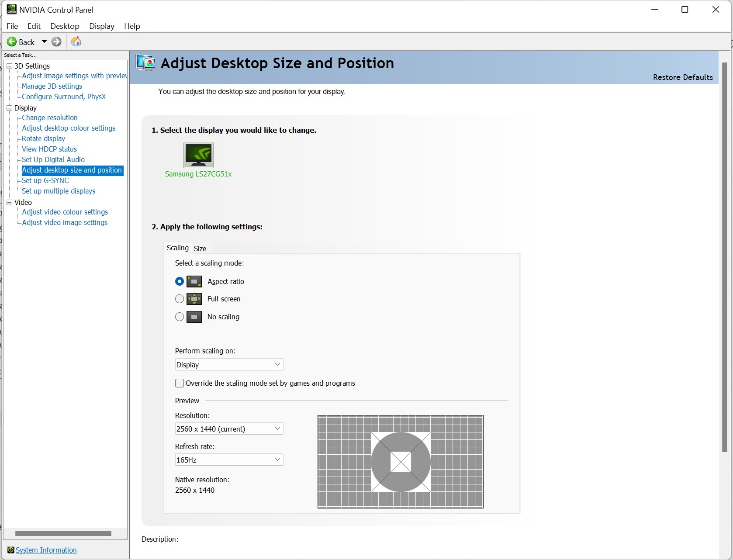Click the green Back arrow icon
This screenshot has width=733, height=560.
pos(12,42)
